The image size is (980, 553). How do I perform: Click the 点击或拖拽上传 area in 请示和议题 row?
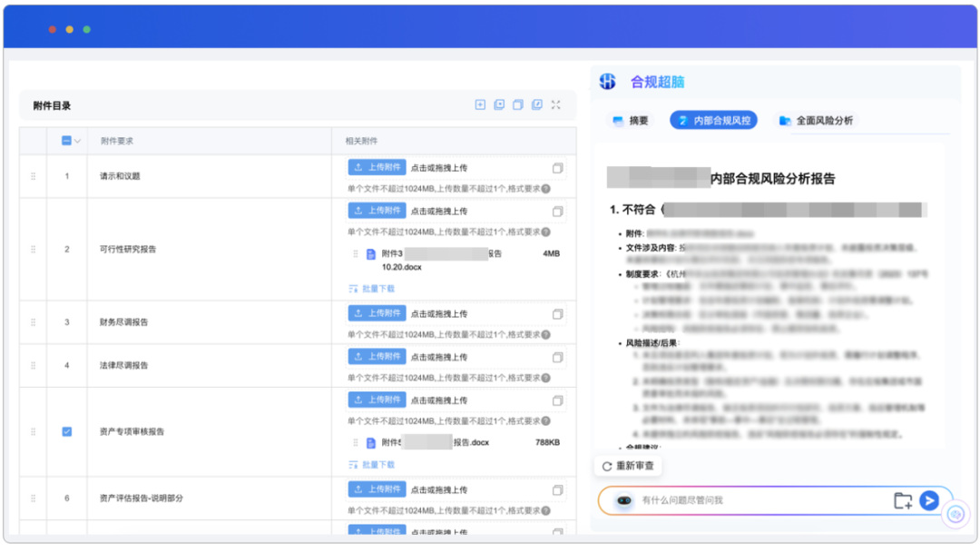(x=439, y=168)
